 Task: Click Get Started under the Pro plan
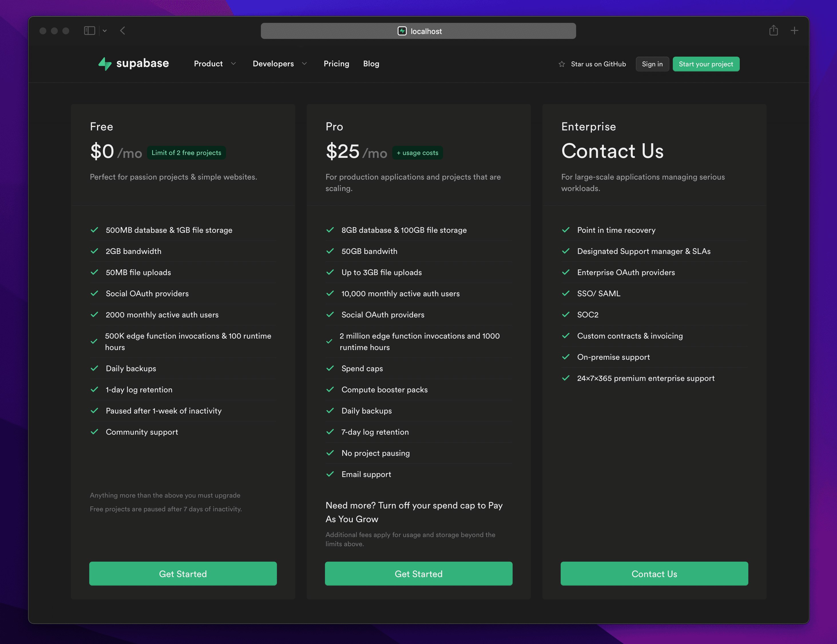point(418,573)
